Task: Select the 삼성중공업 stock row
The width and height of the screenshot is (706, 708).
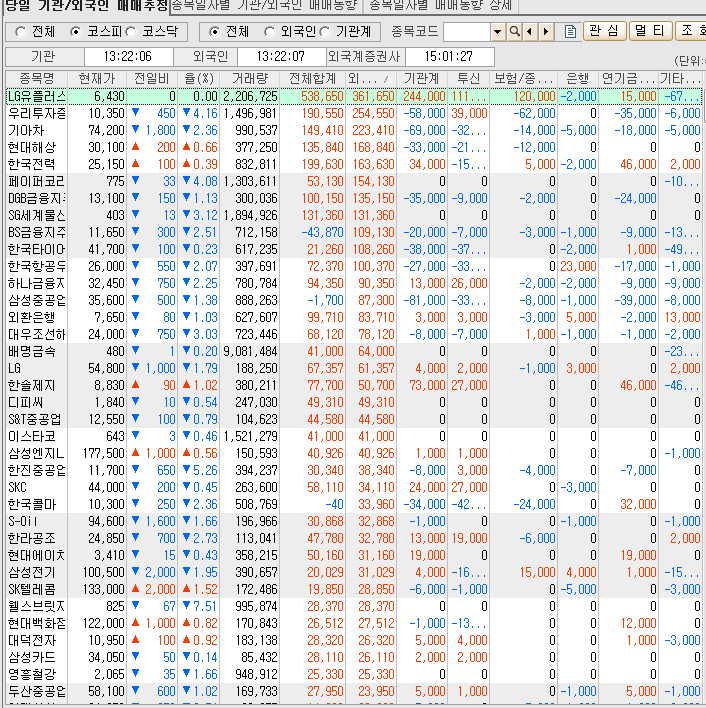Action: click(x=354, y=300)
